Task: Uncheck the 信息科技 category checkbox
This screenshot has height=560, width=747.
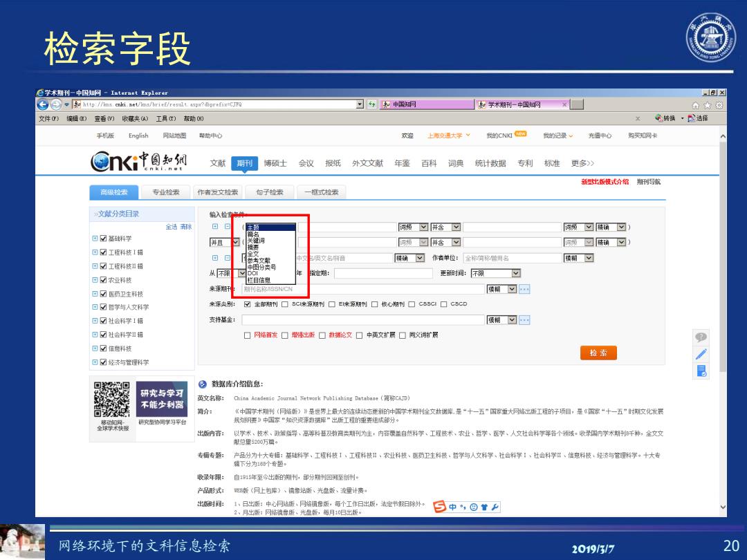Action: pos(103,348)
